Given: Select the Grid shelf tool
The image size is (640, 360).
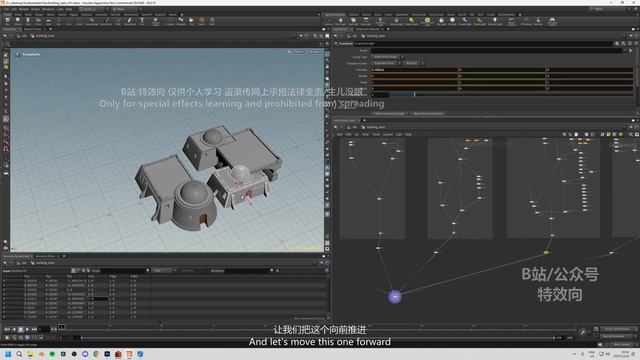Looking at the screenshot, I should [48, 21].
